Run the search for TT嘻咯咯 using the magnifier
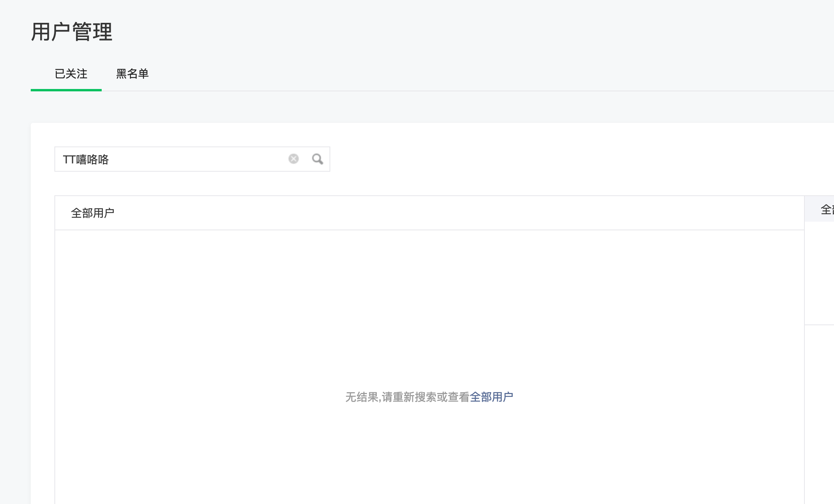Image resolution: width=834 pixels, height=504 pixels. point(317,159)
